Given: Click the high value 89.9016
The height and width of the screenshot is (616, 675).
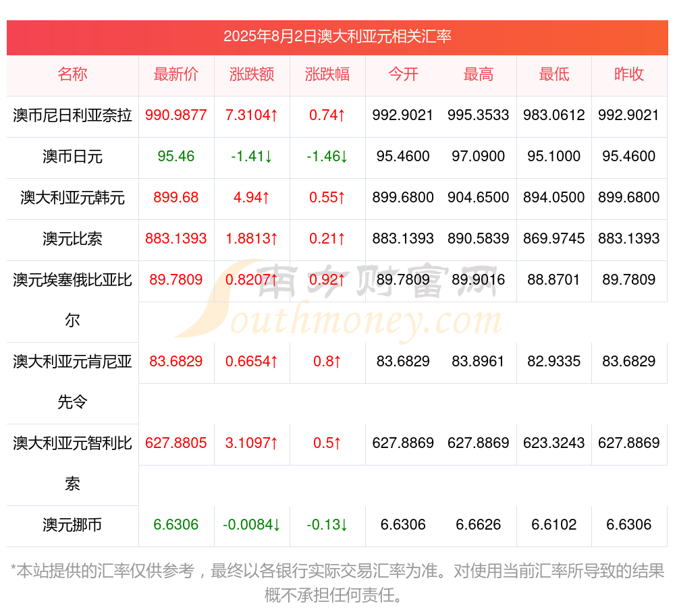Looking at the screenshot, I should coord(479,279).
